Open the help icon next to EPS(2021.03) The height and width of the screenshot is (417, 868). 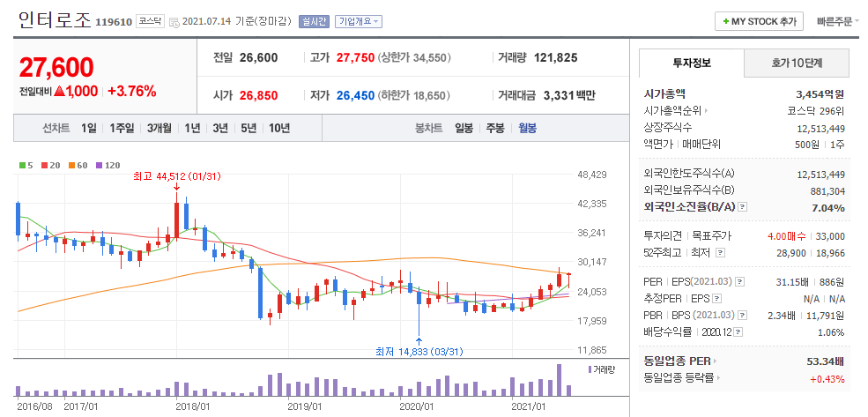[x=740, y=282]
